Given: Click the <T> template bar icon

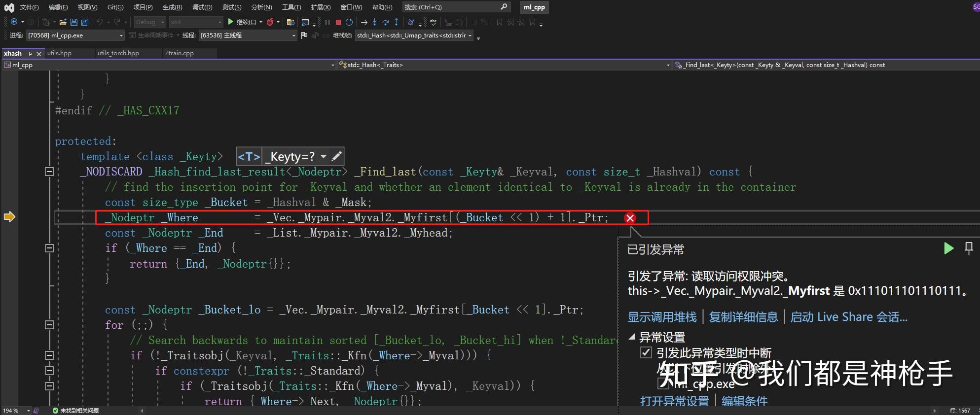Looking at the screenshot, I should click(x=249, y=156).
